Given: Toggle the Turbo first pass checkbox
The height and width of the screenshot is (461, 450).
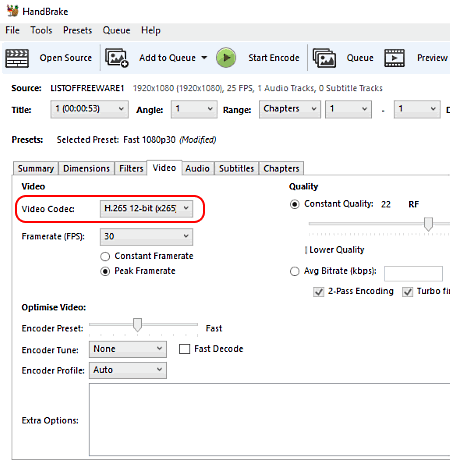Looking at the screenshot, I should [x=407, y=292].
